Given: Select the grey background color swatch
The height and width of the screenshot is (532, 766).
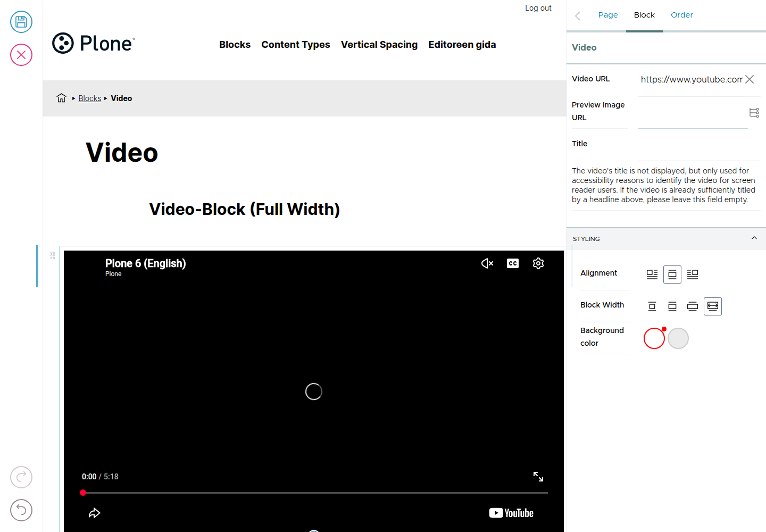Looking at the screenshot, I should (678, 338).
